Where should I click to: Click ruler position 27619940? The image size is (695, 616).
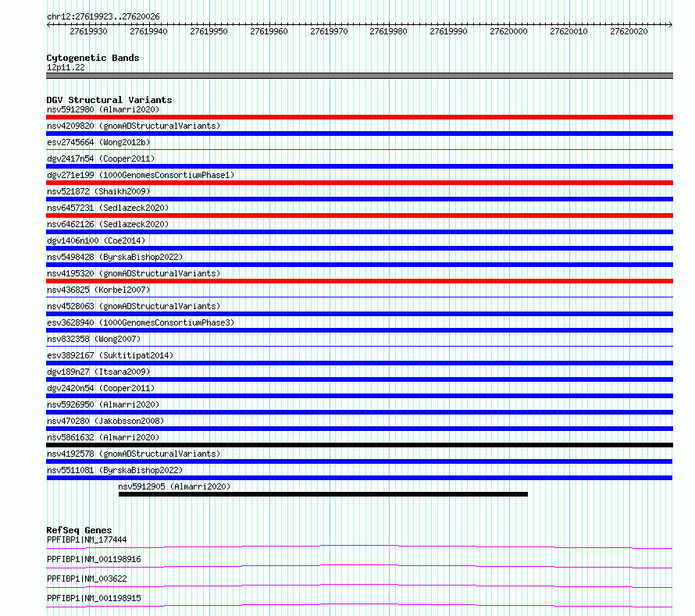[x=149, y=31]
